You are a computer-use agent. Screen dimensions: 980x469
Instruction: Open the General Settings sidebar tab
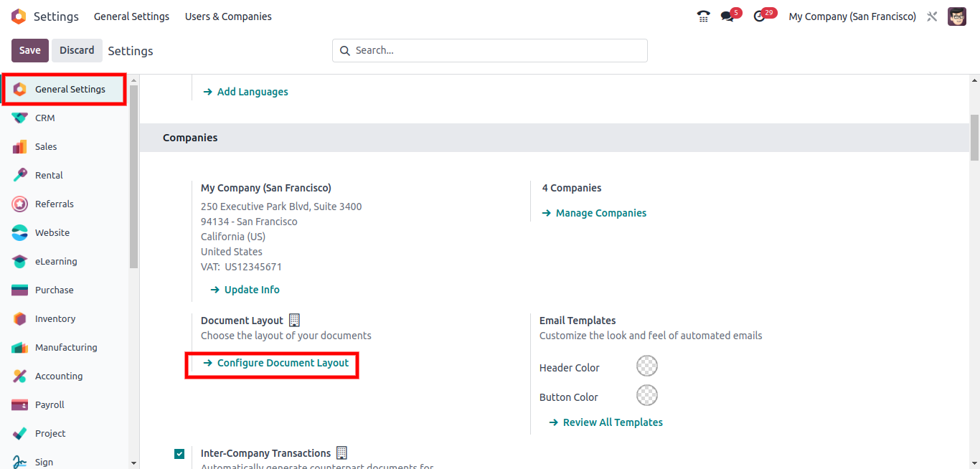coord(65,89)
